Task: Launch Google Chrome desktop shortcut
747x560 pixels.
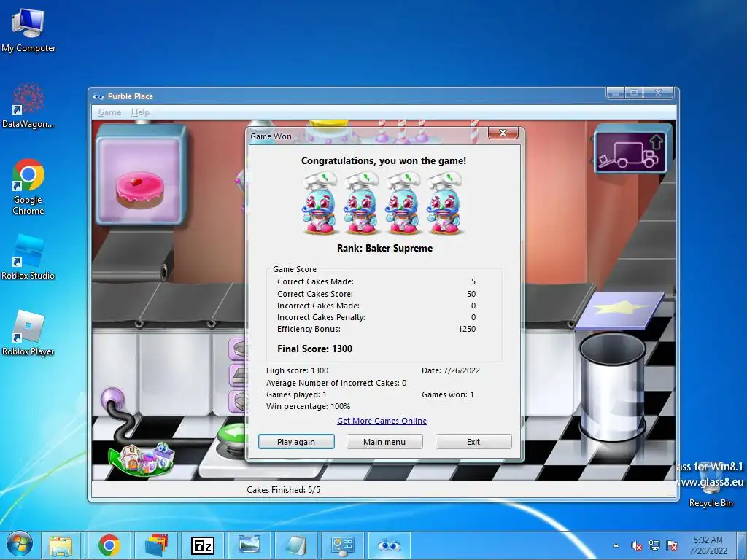Action: pyautogui.click(x=28, y=187)
